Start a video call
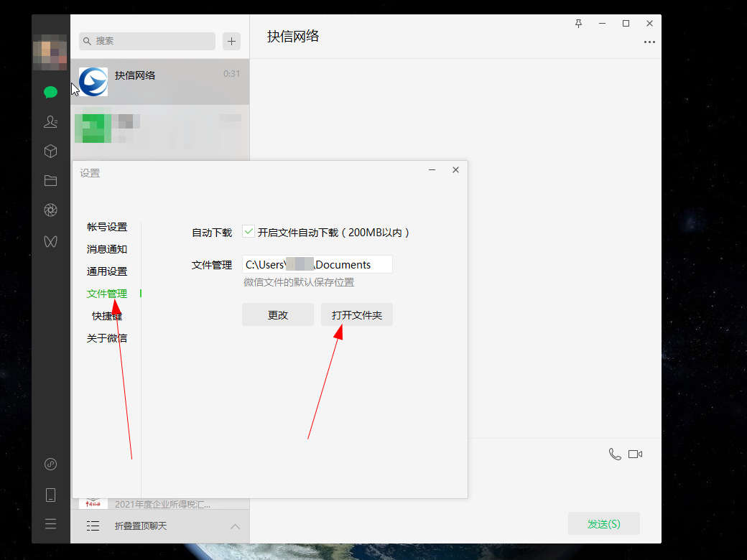The width and height of the screenshot is (747, 560). click(x=635, y=454)
